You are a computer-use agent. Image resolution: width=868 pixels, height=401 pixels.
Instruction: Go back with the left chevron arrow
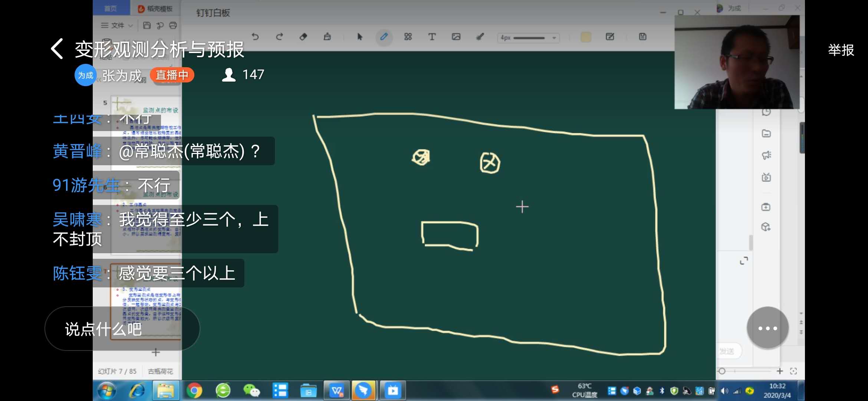point(57,49)
